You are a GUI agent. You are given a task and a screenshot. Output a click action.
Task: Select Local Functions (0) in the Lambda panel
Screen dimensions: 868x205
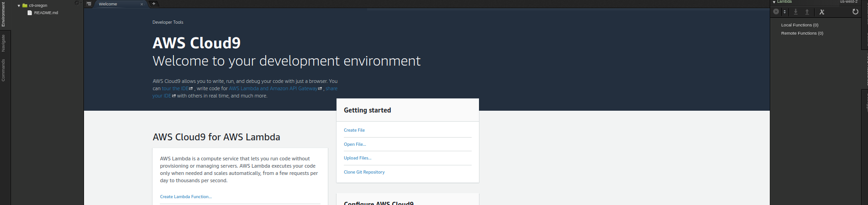point(800,25)
